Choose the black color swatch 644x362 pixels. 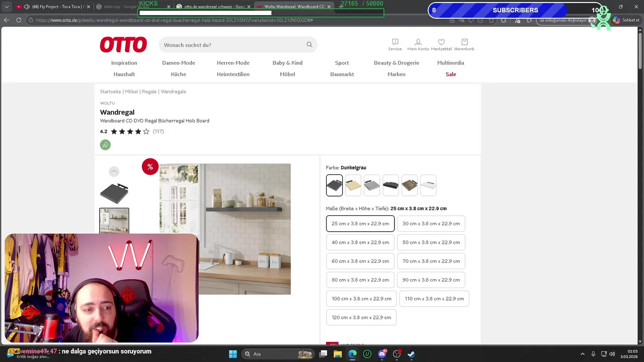coord(390,186)
